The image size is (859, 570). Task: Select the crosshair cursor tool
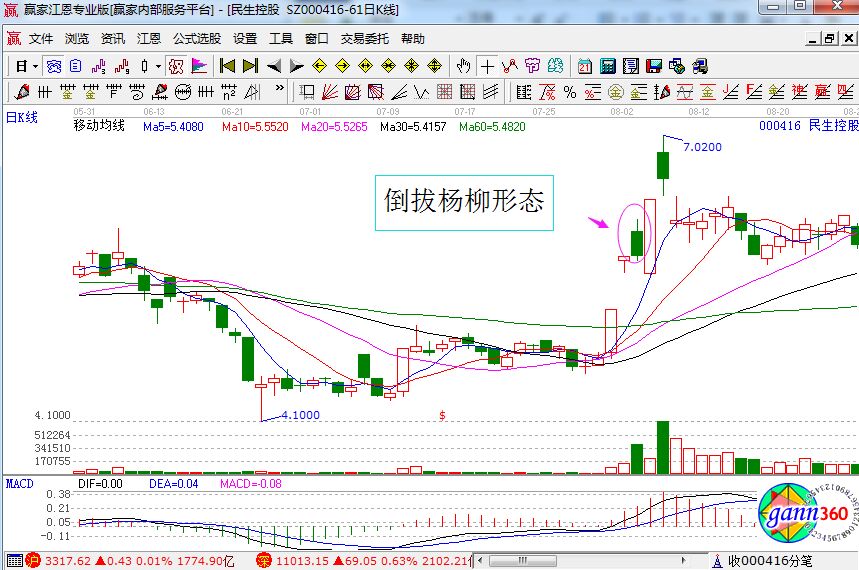pyautogui.click(x=487, y=66)
